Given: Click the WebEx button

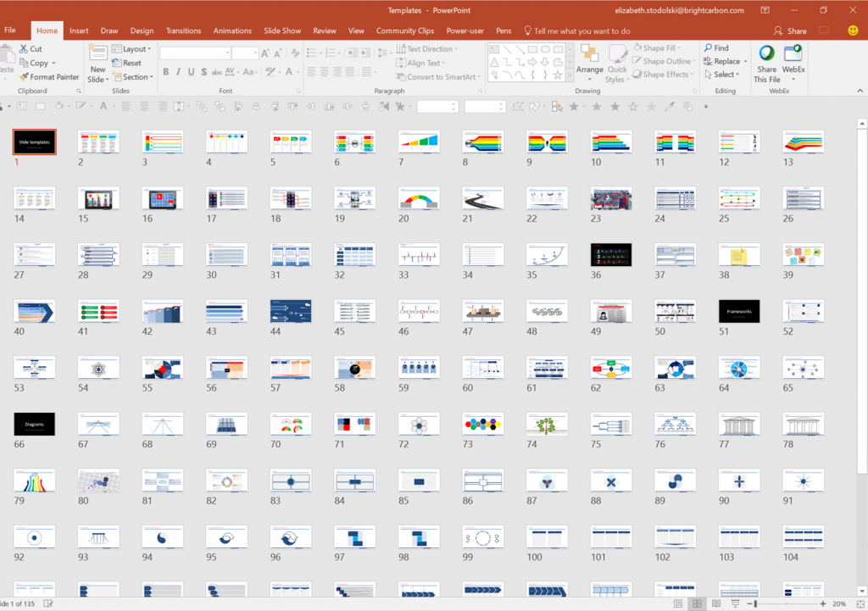Looking at the screenshot, I should [x=793, y=63].
